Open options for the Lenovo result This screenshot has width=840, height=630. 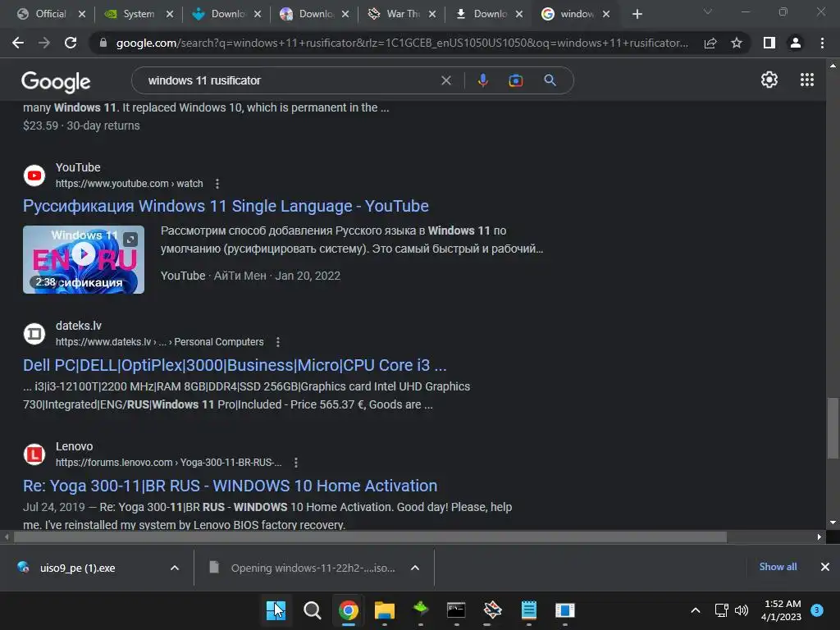295,463
